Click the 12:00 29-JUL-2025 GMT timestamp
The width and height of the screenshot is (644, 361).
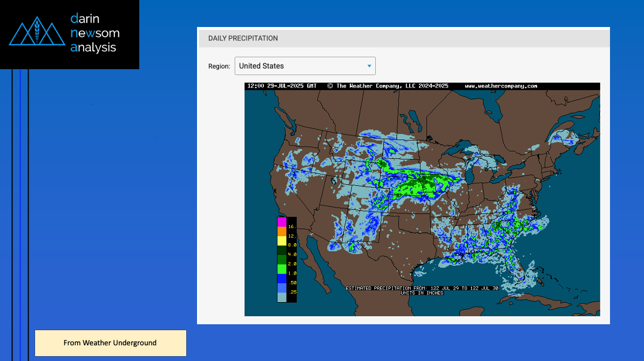point(281,86)
